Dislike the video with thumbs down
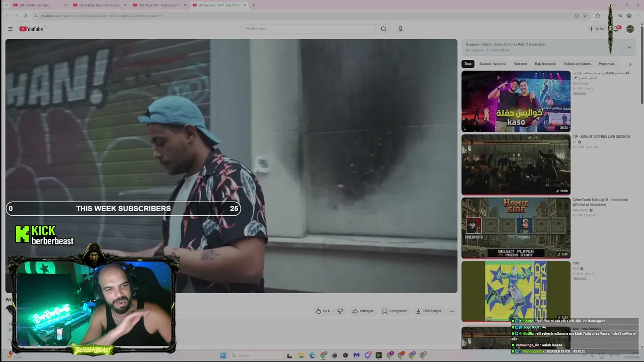Screen dimensions: 644x362 coord(340,311)
